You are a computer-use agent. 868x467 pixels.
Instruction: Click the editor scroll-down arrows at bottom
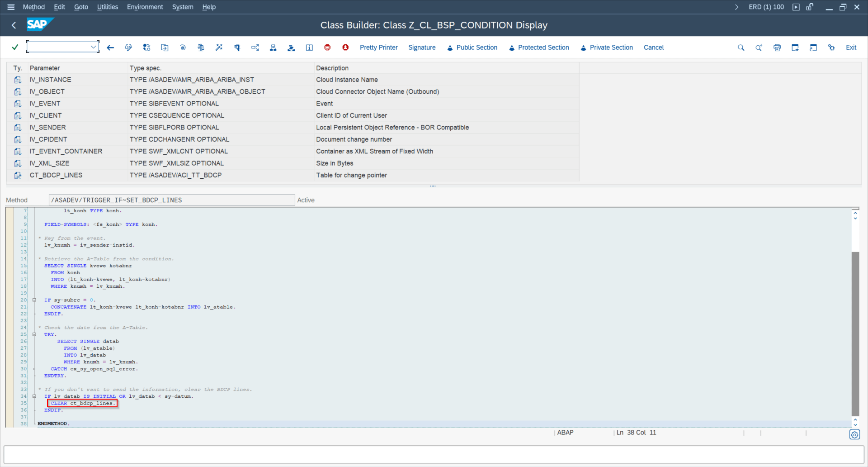855,422
